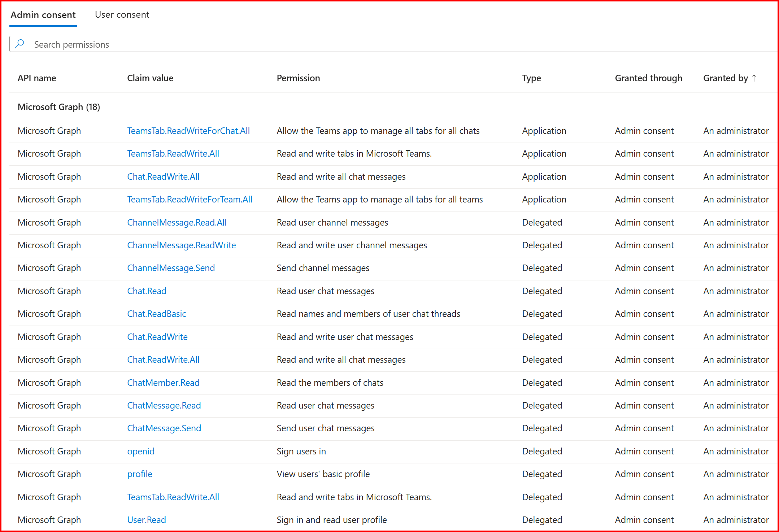Open the profile permission details
779x532 pixels.
pyautogui.click(x=139, y=474)
